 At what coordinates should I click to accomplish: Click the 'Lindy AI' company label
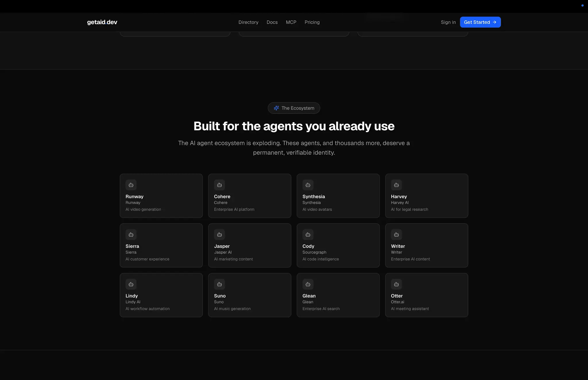coord(133,302)
